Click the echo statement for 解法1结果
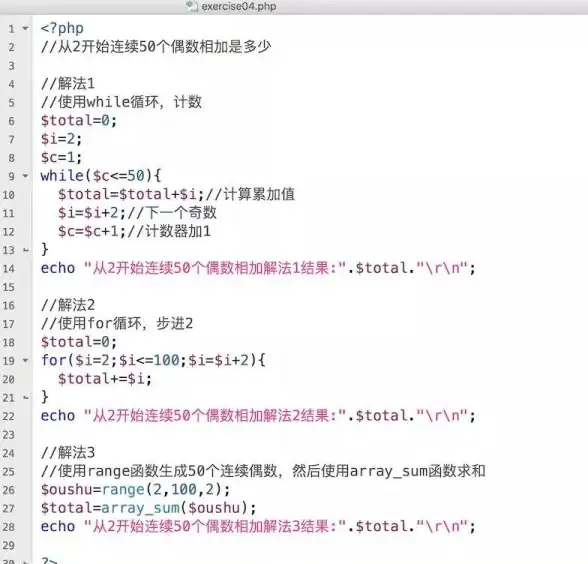The height and width of the screenshot is (564, 588). [x=258, y=268]
